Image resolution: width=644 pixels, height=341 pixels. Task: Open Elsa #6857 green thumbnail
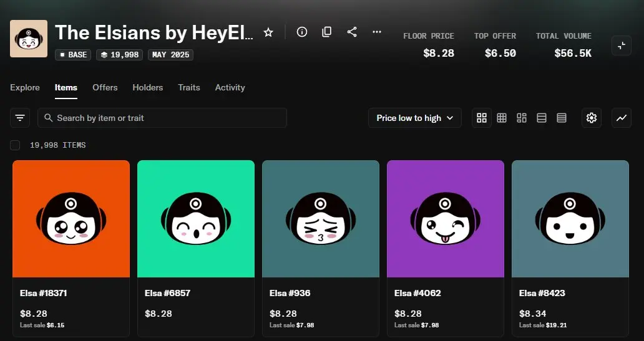click(x=196, y=219)
